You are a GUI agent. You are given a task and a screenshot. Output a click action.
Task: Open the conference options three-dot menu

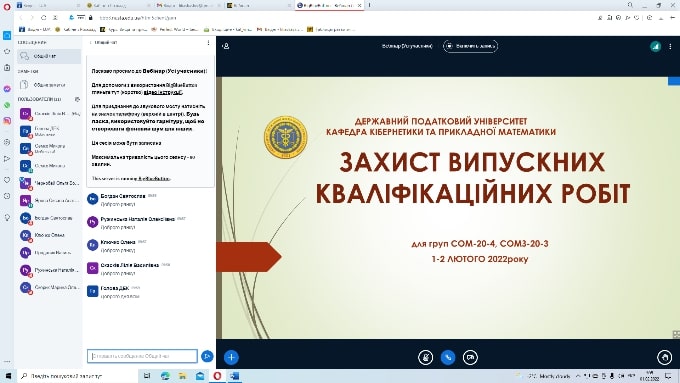point(670,46)
